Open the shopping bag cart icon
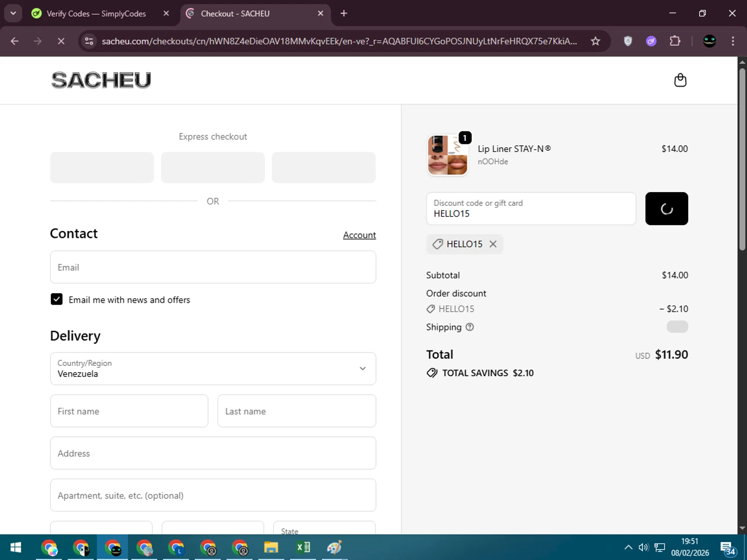Image resolution: width=747 pixels, height=560 pixels. [x=680, y=80]
